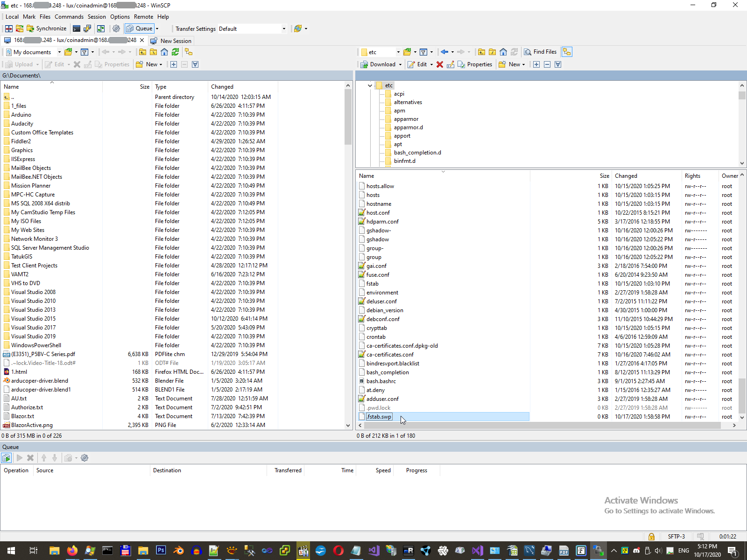This screenshot has height=560, width=747.
Task: Select the apparmor folder in tree
Action: 406,119
